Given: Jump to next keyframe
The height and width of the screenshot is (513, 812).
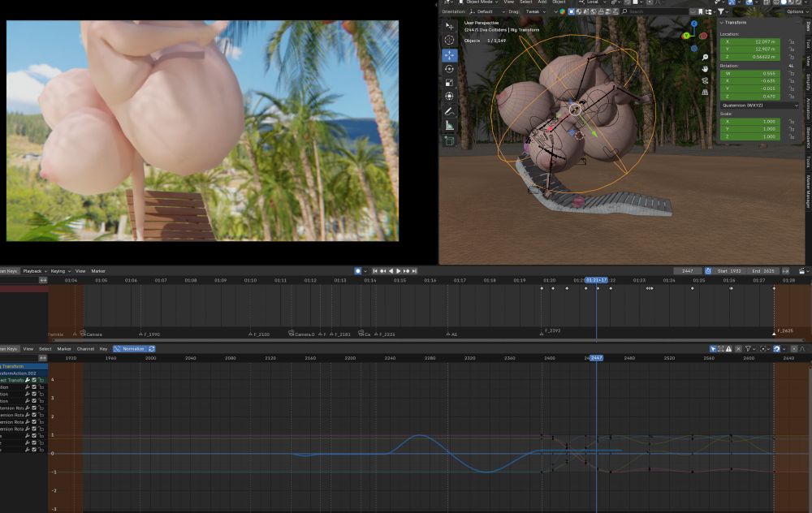Looking at the screenshot, I should point(407,271).
